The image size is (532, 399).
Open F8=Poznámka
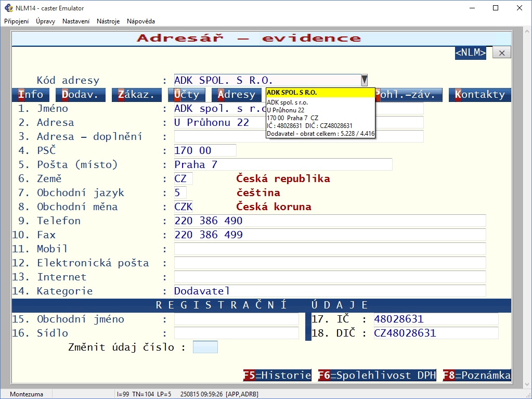tap(477, 375)
